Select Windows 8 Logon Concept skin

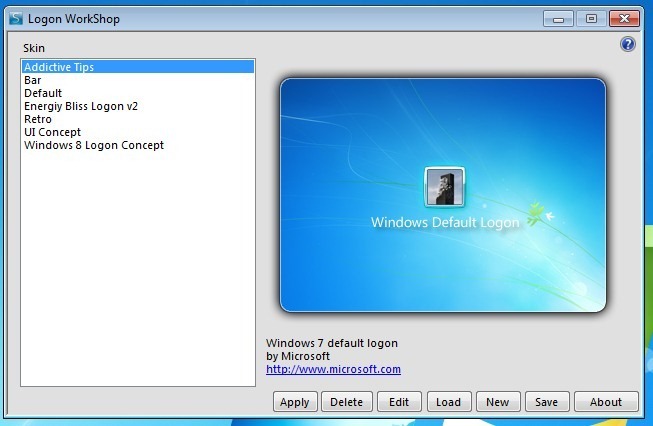138,145
